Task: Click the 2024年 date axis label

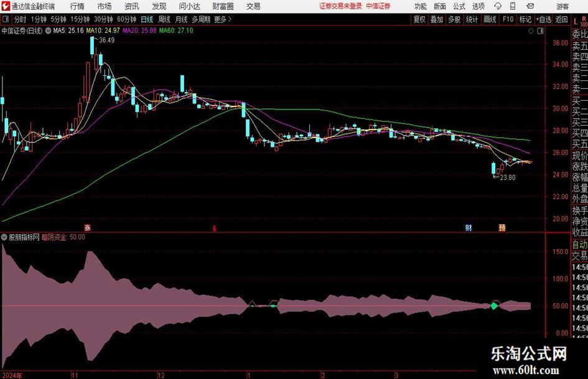Action: click(x=12, y=375)
